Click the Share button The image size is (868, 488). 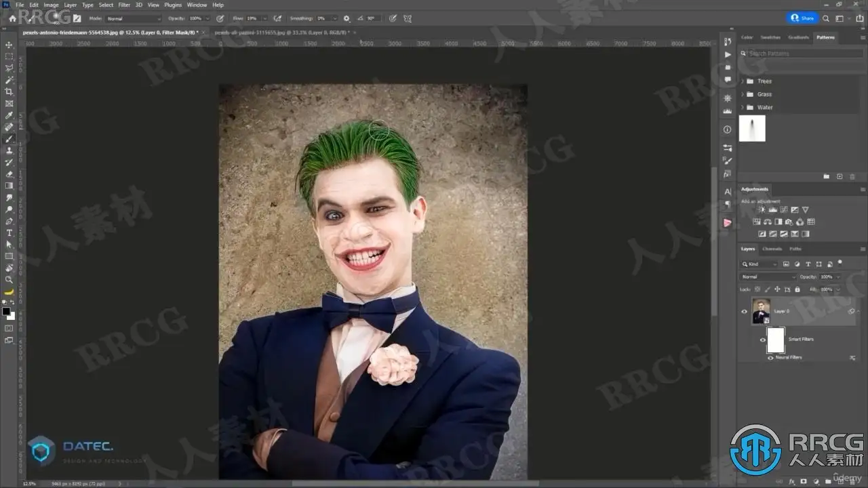804,18
